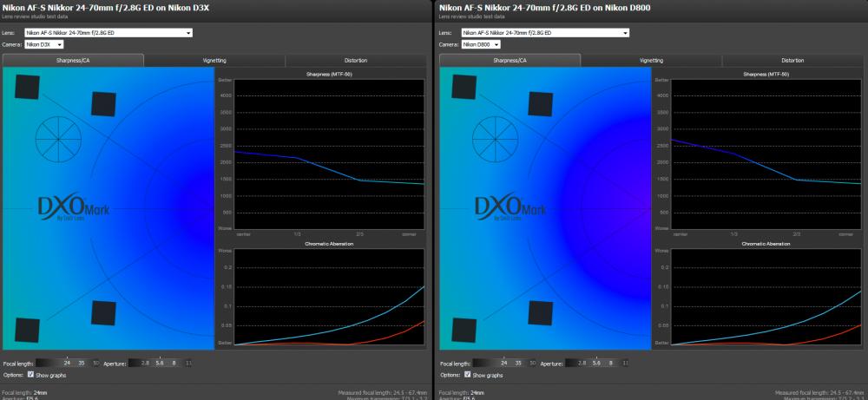Screen dimensions: 868x400
Task: Click the 'Focal length: 24mm' status text in the D800 panel
Action: tap(462, 392)
